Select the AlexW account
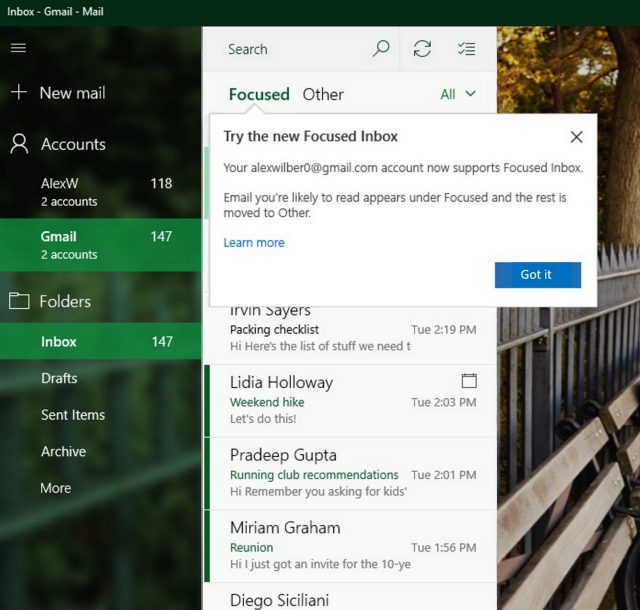This screenshot has width=640, height=610. 100,191
